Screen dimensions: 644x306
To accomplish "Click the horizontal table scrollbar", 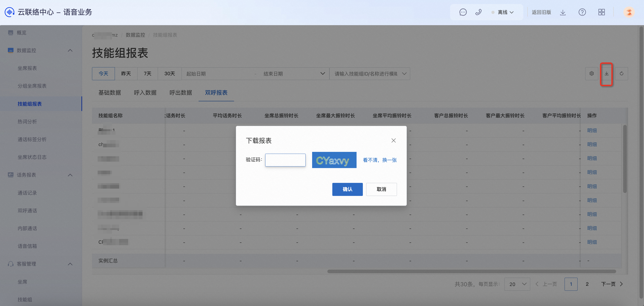I will point(471,271).
